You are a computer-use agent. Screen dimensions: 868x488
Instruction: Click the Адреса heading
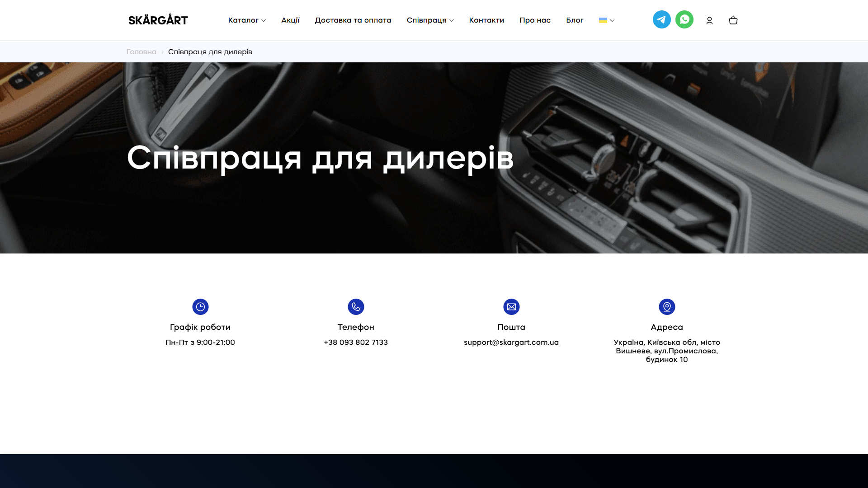tap(667, 327)
